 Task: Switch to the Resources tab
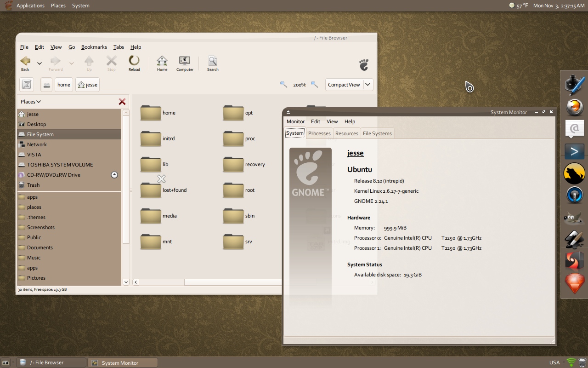click(x=347, y=133)
